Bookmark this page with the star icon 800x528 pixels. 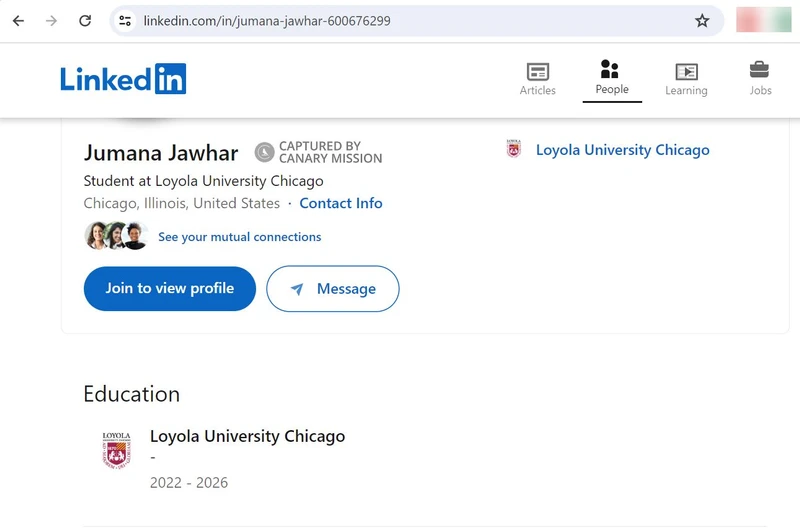pos(702,21)
